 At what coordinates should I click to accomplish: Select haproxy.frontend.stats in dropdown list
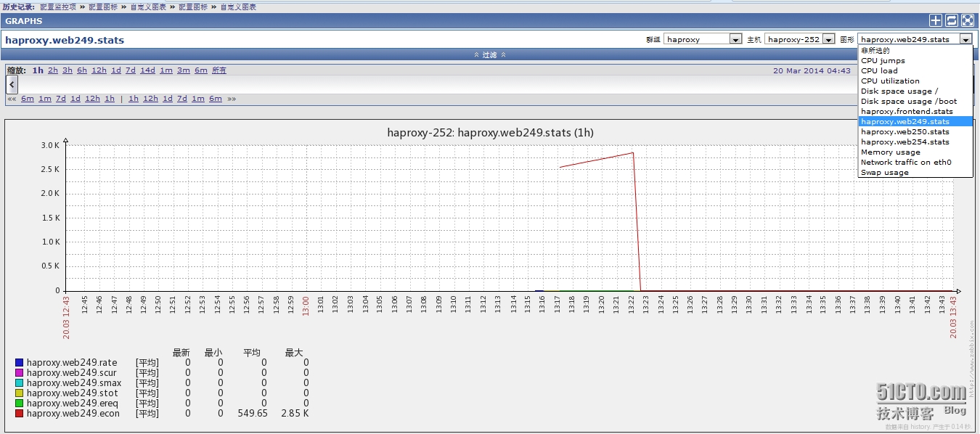pyautogui.click(x=915, y=112)
